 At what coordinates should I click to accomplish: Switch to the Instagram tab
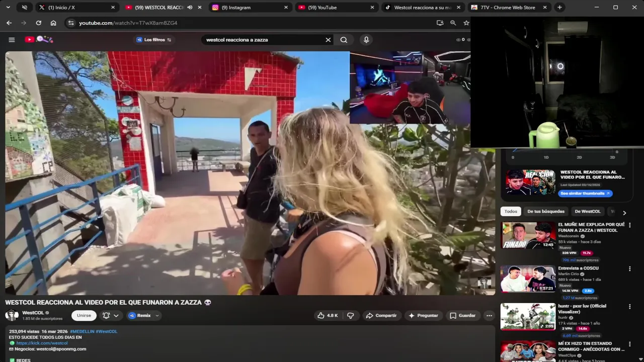(249, 8)
